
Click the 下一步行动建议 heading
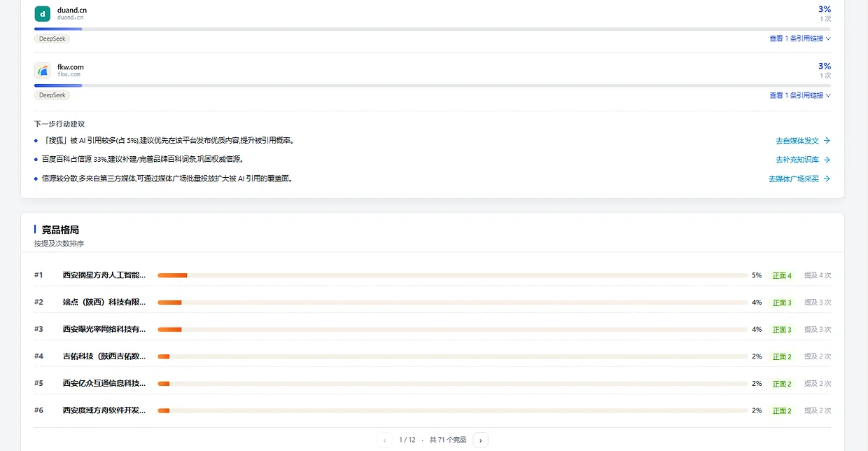coord(59,124)
